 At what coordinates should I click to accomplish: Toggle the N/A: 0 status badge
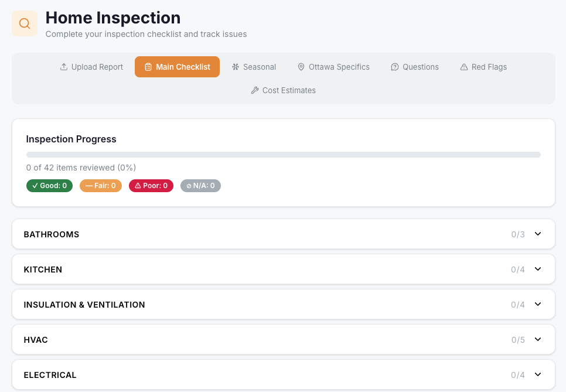[200, 185]
